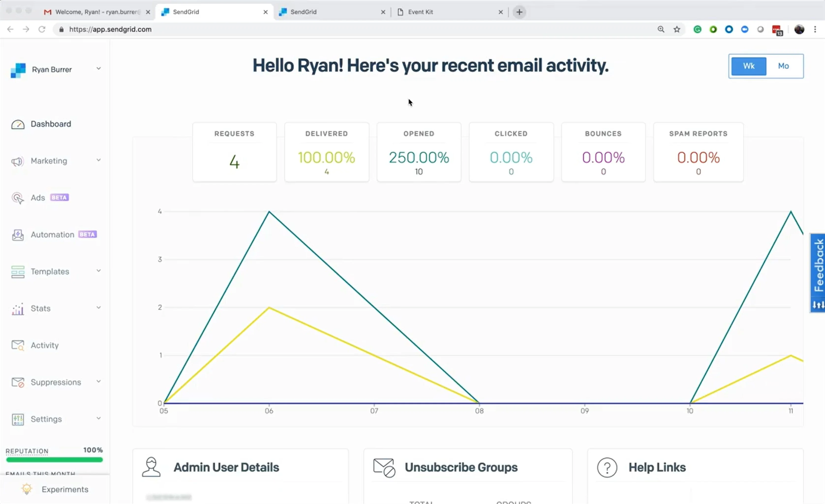
Task: Open the Automation BETA icon
Action: 18,234
